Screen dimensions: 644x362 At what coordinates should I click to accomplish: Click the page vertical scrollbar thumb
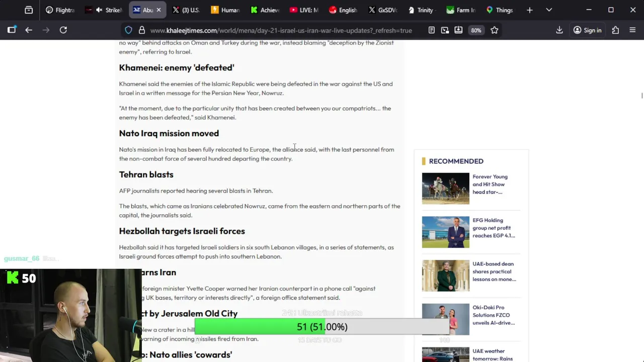pos(641,96)
